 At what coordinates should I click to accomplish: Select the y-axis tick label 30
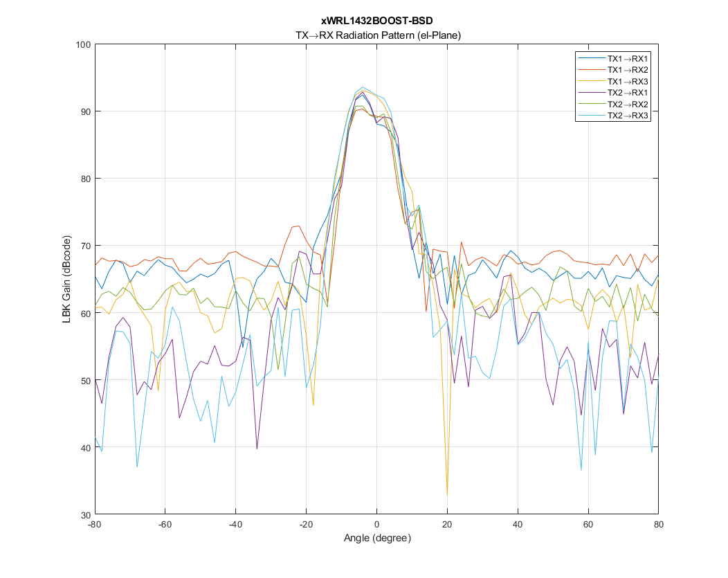pos(84,515)
